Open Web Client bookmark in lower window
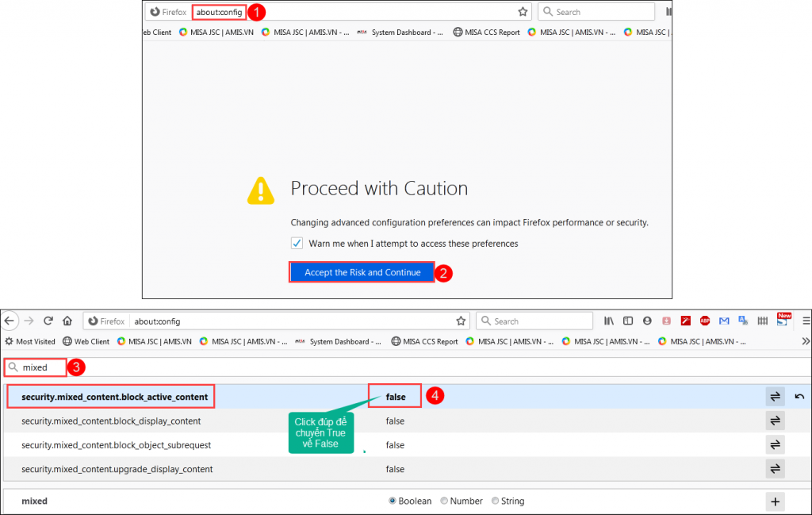The height and width of the screenshot is (515, 812). click(86, 341)
